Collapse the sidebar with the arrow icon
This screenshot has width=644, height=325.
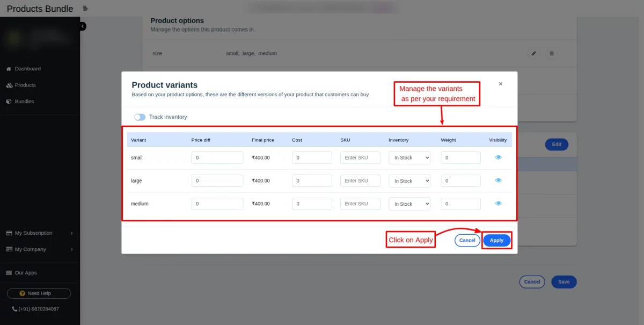(x=82, y=26)
